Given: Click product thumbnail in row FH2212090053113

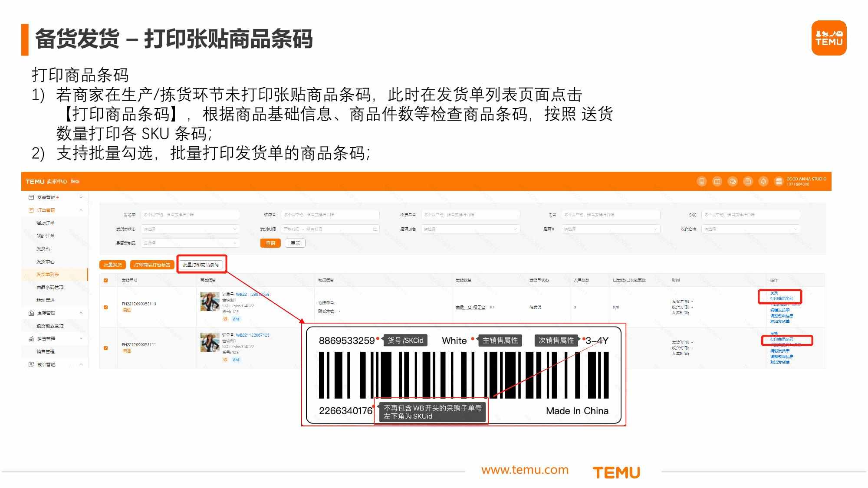Looking at the screenshot, I should point(210,301).
